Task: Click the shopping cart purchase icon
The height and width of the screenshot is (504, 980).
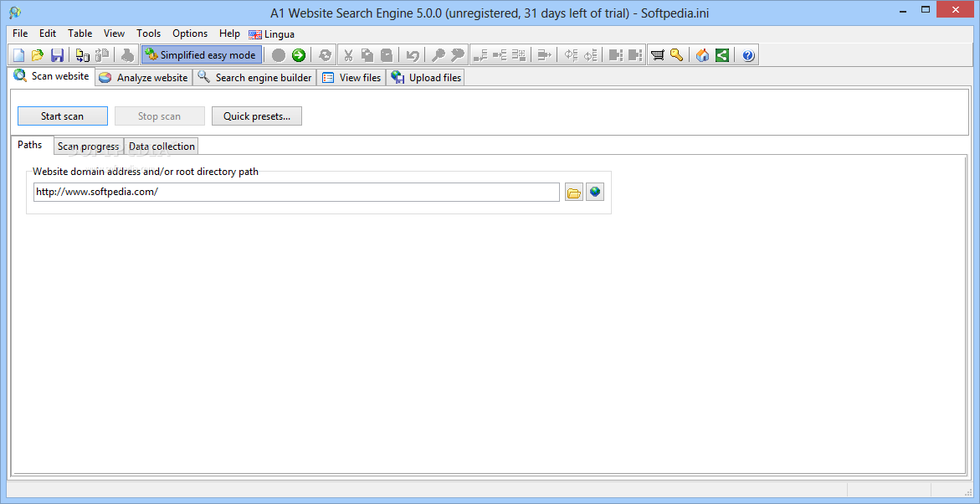Action: click(657, 55)
